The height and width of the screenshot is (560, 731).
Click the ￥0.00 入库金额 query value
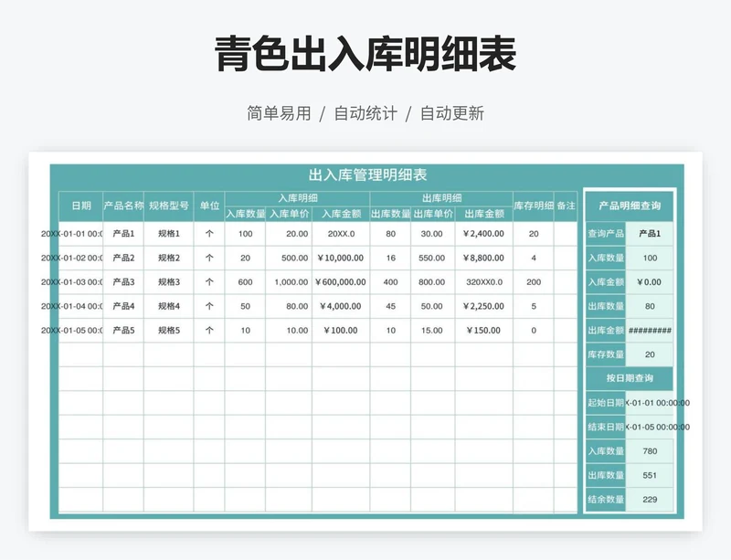pyautogui.click(x=650, y=282)
